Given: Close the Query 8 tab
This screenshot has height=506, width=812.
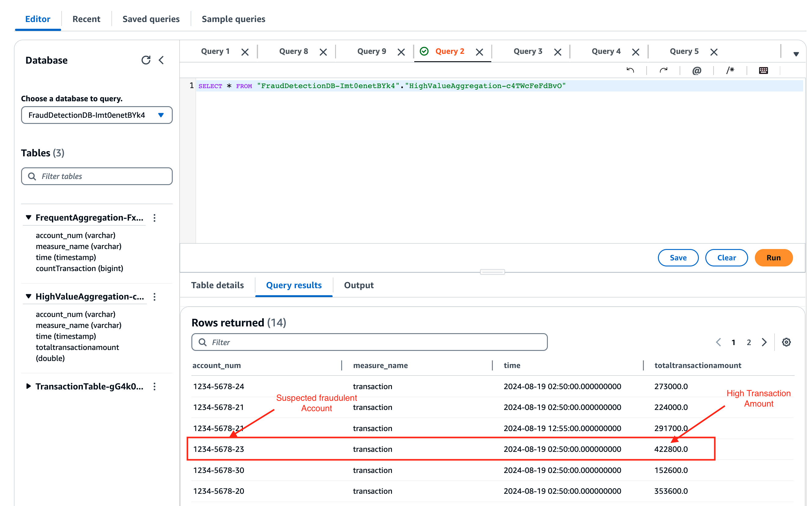Looking at the screenshot, I should pos(323,52).
